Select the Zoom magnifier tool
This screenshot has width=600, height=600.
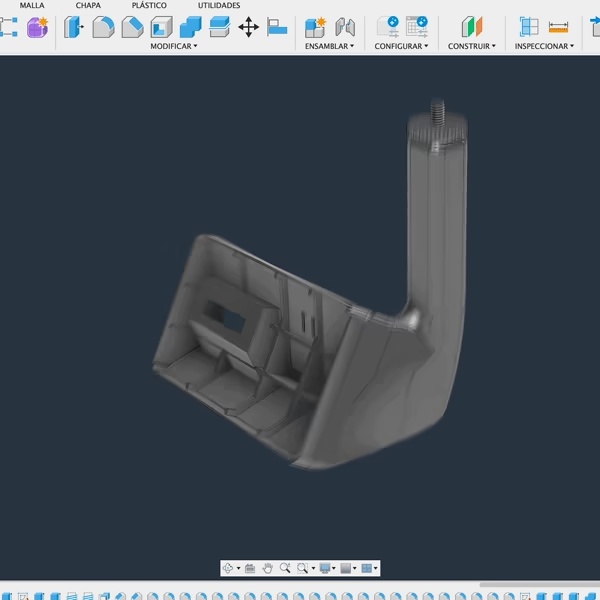285,568
